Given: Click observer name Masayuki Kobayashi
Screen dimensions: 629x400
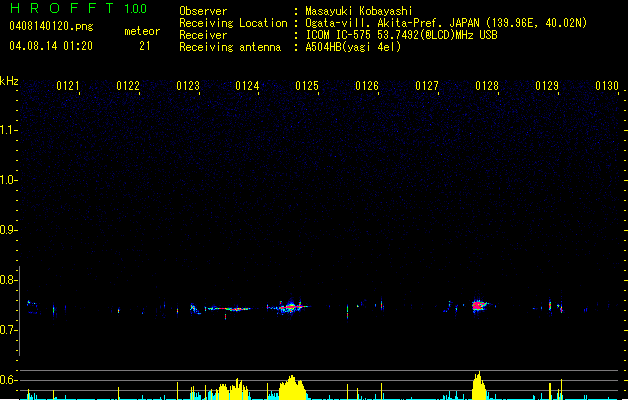Looking at the screenshot, I should coord(359,11).
